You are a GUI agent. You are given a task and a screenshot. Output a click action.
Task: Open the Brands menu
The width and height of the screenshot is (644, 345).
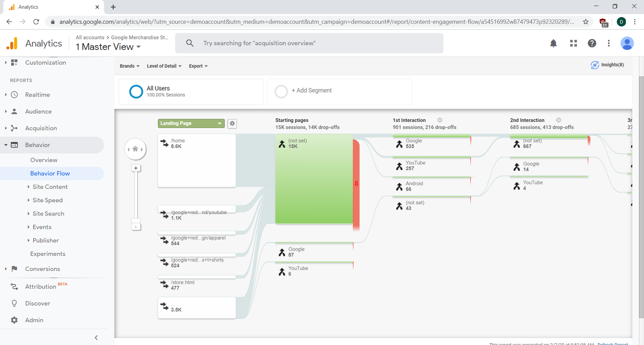129,66
